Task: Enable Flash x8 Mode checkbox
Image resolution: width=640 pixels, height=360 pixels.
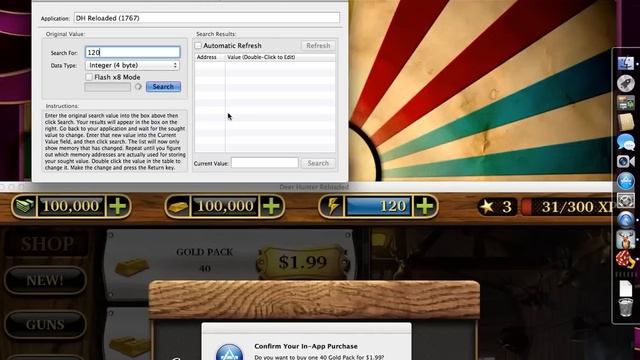Action: point(89,77)
